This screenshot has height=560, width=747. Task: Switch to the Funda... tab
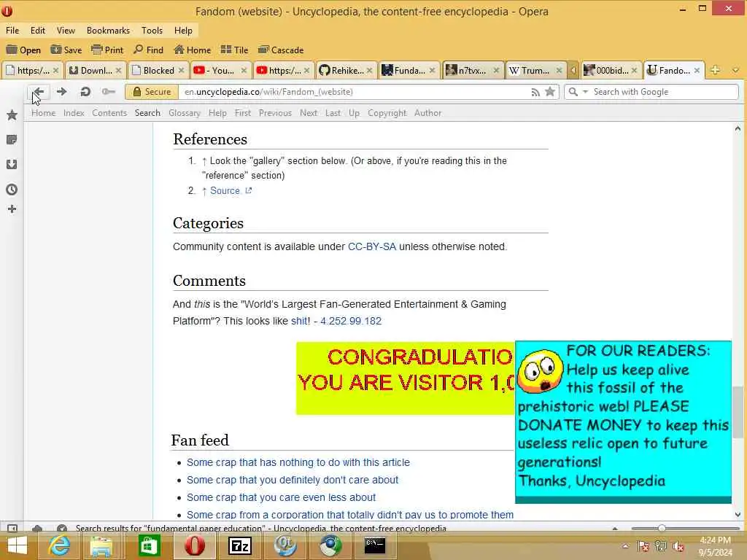pos(409,70)
